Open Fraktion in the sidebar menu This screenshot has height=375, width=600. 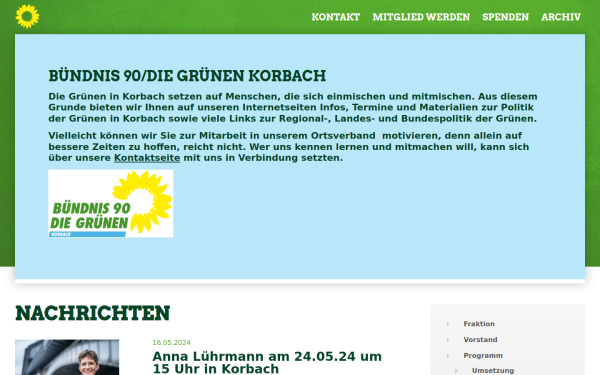pos(479,324)
